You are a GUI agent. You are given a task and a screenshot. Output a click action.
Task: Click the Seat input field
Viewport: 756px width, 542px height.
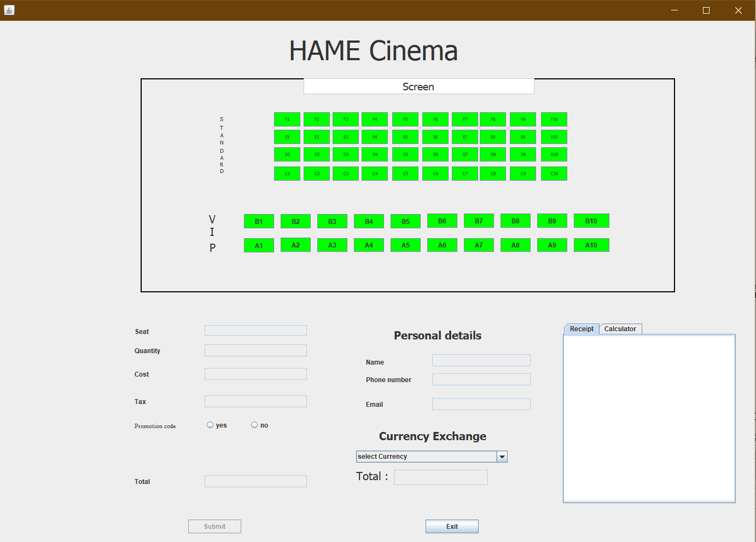255,330
